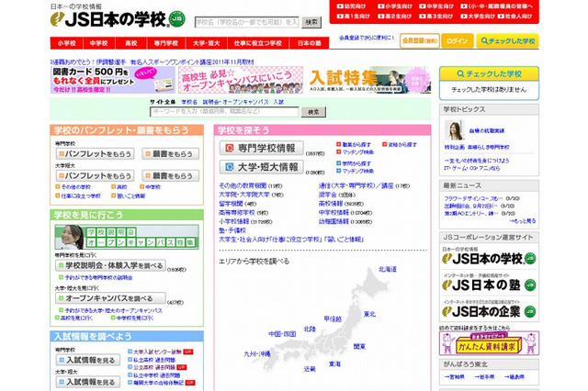
Task: Select the 小学校 navigation tab
Action: point(67,43)
